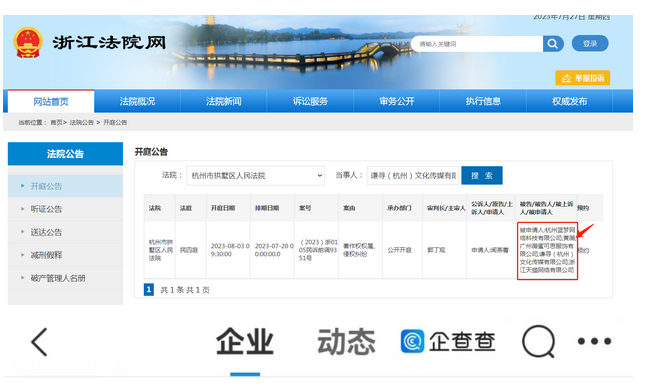Open the 诉讼服务 menu

click(x=310, y=101)
